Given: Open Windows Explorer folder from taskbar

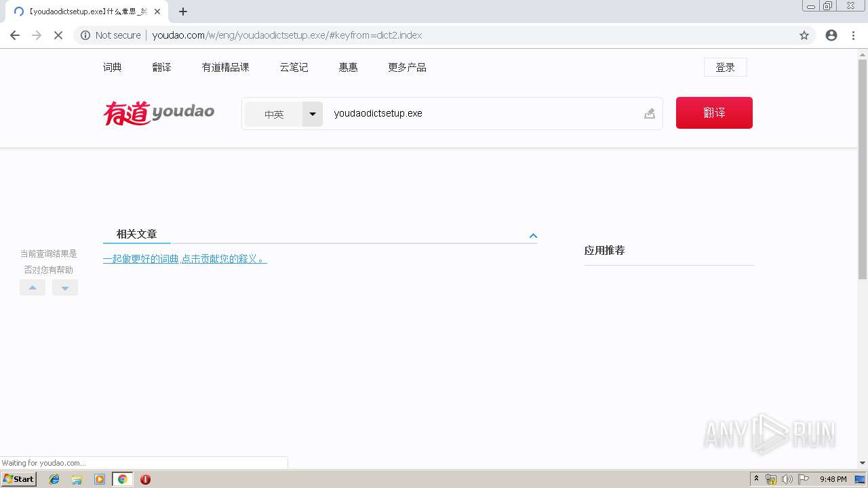Looking at the screenshot, I should point(77,479).
